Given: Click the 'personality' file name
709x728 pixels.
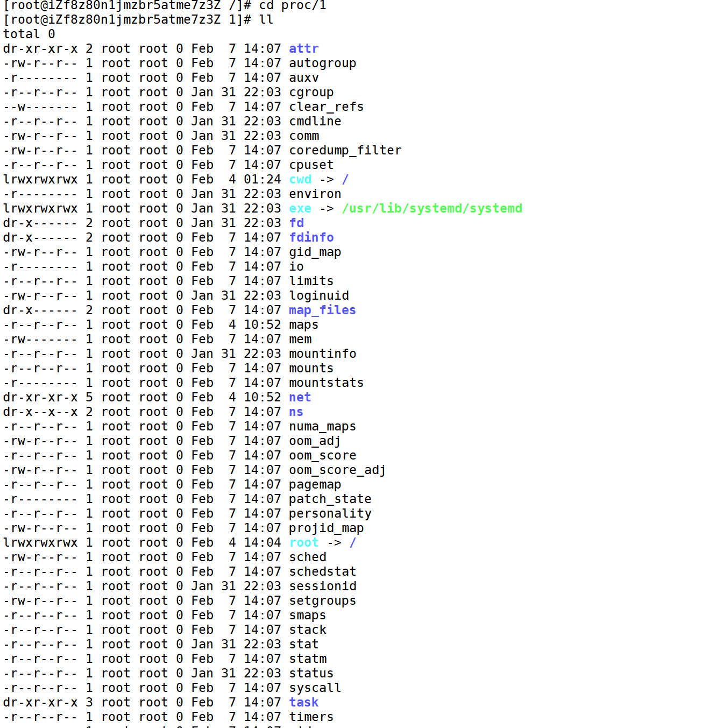Looking at the screenshot, I should click(x=330, y=513).
